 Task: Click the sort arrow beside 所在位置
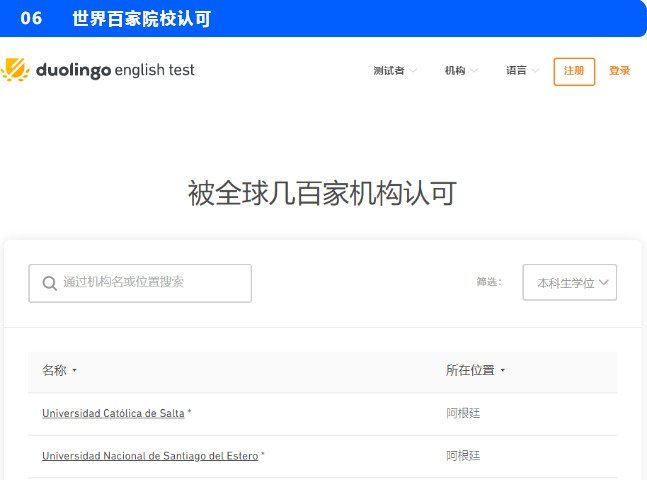coord(502,371)
